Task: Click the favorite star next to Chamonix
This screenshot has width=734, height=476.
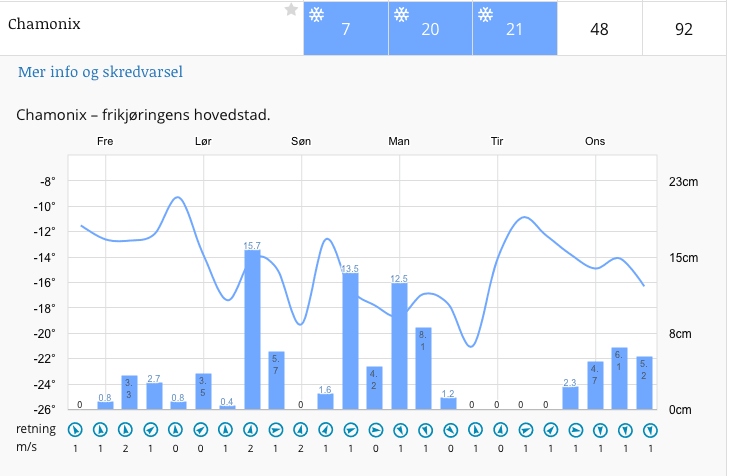Action: (x=291, y=9)
